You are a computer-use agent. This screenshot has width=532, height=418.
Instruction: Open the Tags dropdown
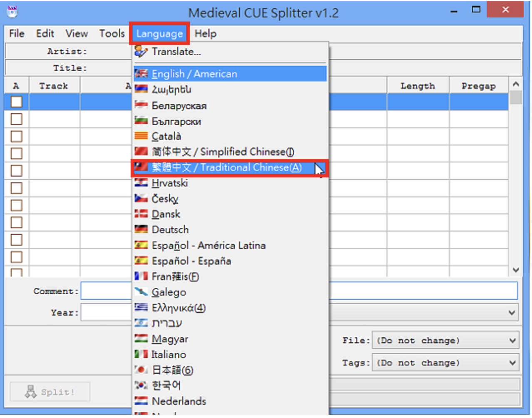(x=445, y=363)
